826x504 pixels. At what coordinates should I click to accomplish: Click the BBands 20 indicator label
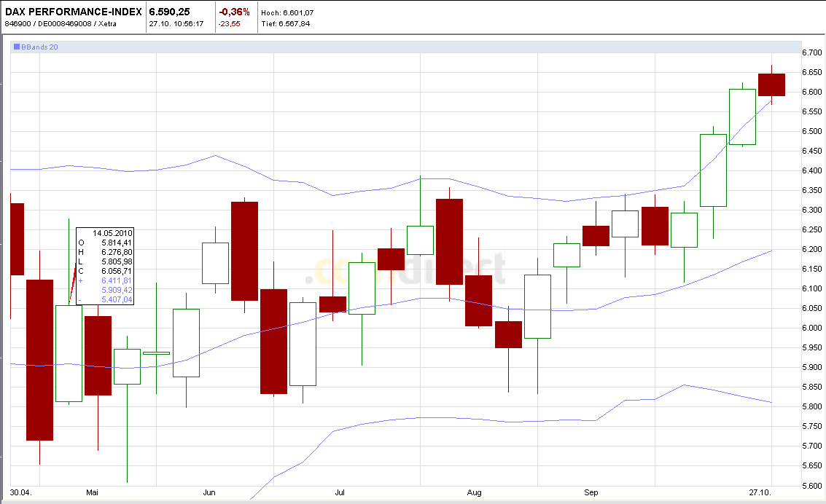click(x=39, y=47)
